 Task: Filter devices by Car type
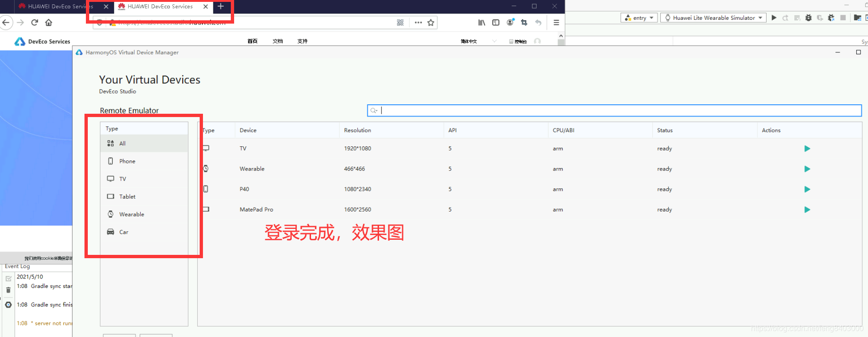pyautogui.click(x=144, y=232)
